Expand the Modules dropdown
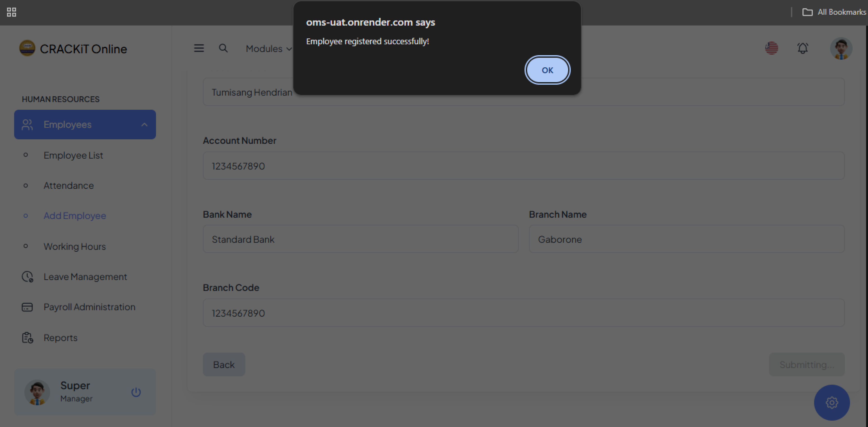This screenshot has width=868, height=427. coord(268,49)
